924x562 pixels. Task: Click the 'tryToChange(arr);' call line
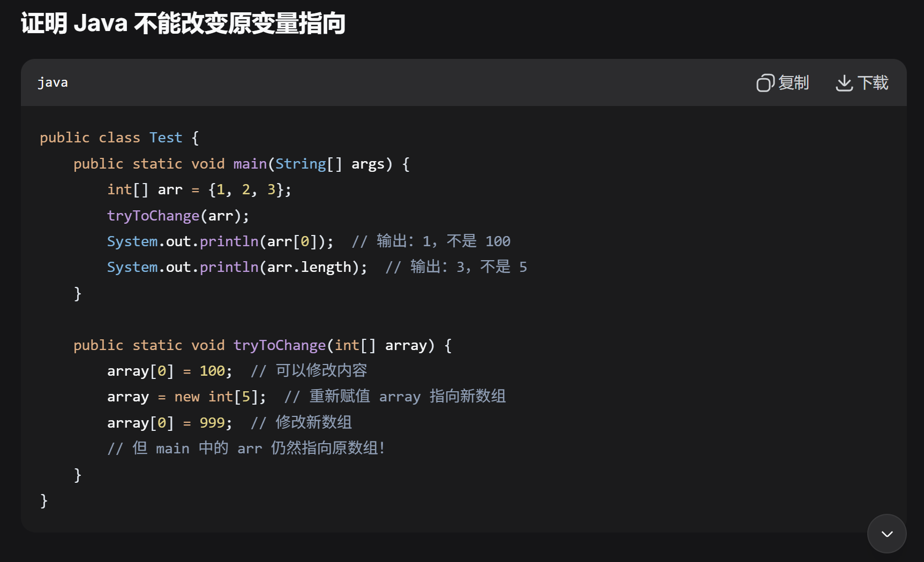pyautogui.click(x=178, y=216)
